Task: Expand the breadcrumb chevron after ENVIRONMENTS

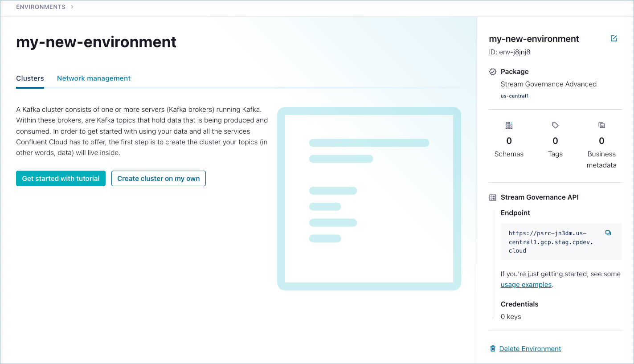Action: (72, 7)
